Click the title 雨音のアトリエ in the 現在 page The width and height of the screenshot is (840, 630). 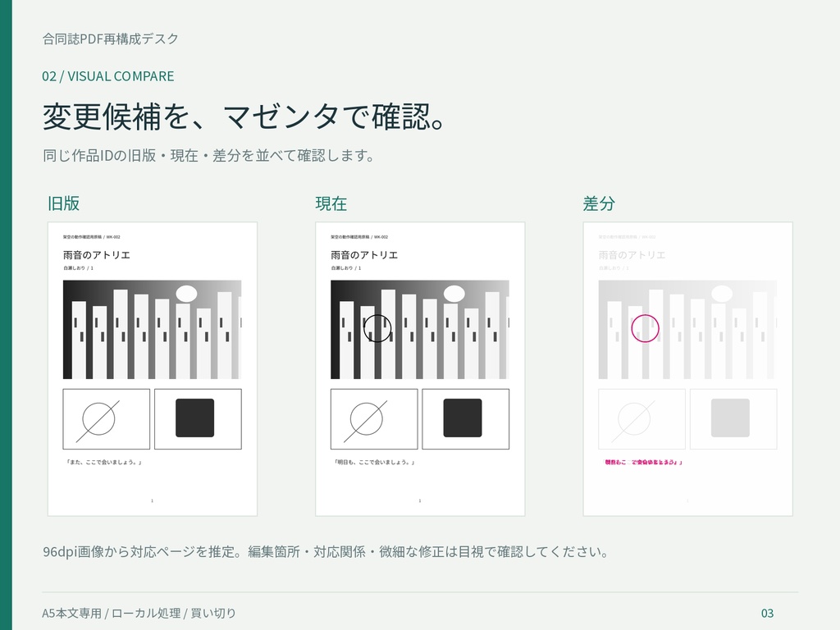point(364,255)
